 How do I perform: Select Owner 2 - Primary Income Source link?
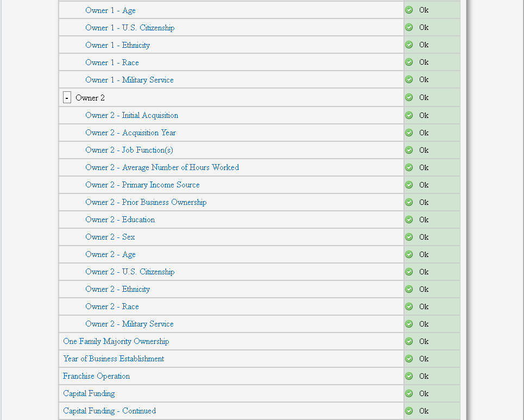142,185
